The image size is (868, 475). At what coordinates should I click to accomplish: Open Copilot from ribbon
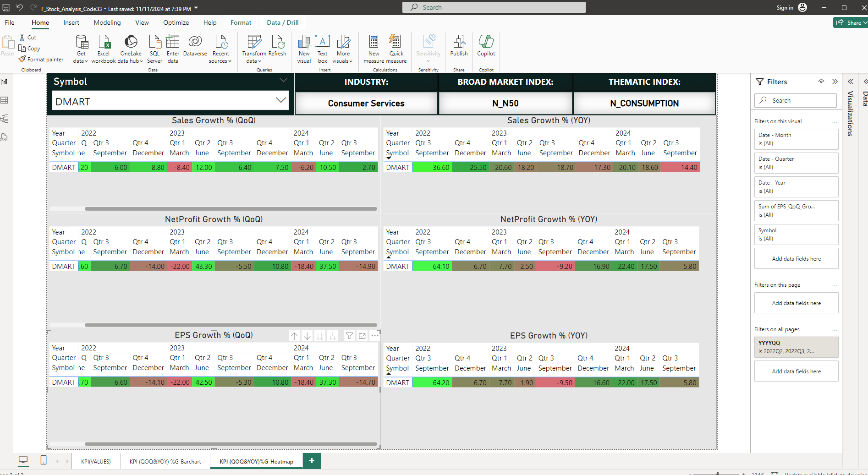pyautogui.click(x=486, y=46)
